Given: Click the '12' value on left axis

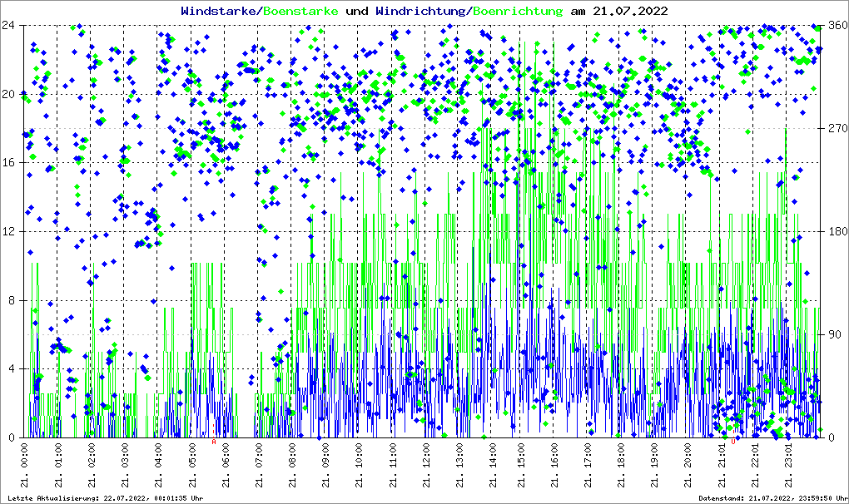Looking at the screenshot, I should click(x=10, y=231).
